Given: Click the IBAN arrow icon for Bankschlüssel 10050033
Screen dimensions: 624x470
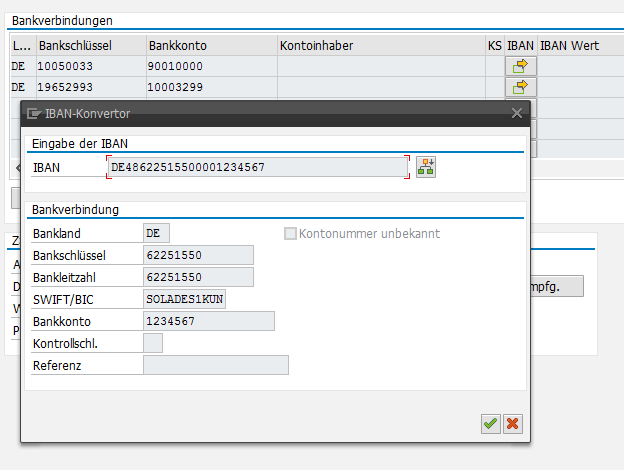Looking at the screenshot, I should (521, 66).
